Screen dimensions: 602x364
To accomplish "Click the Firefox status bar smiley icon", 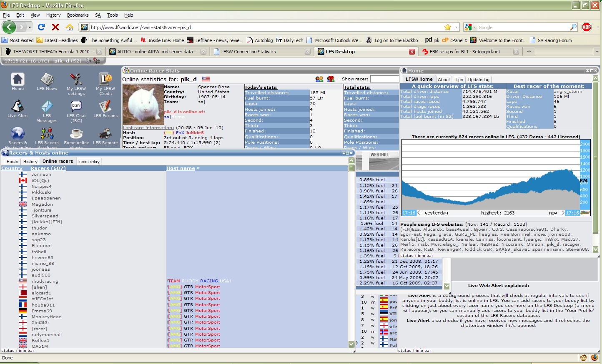I will (584, 358).
